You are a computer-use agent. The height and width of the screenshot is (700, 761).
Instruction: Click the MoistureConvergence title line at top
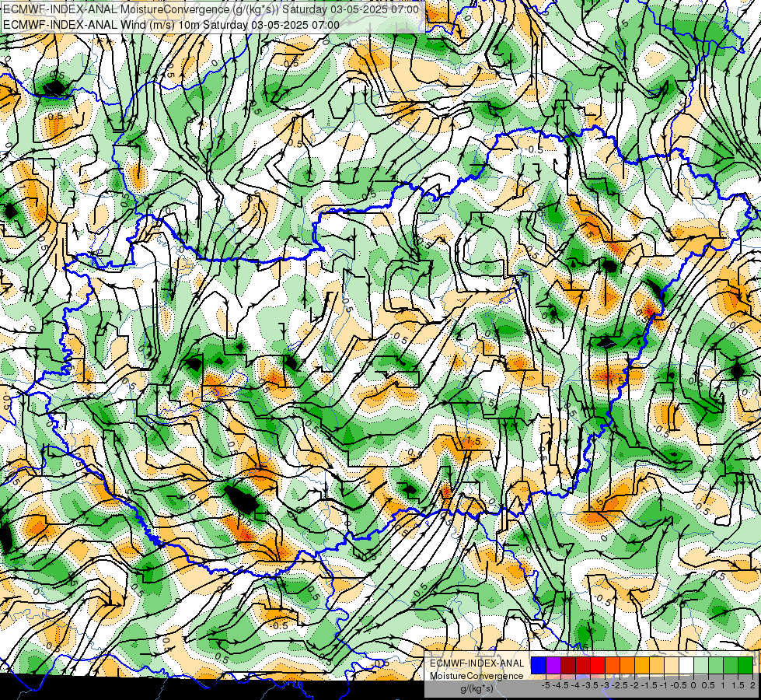pyautogui.click(x=211, y=9)
